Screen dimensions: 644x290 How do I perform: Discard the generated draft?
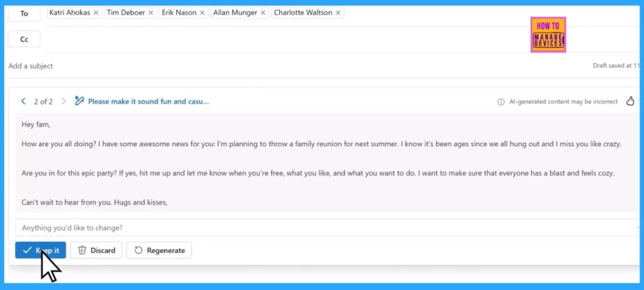pos(96,250)
